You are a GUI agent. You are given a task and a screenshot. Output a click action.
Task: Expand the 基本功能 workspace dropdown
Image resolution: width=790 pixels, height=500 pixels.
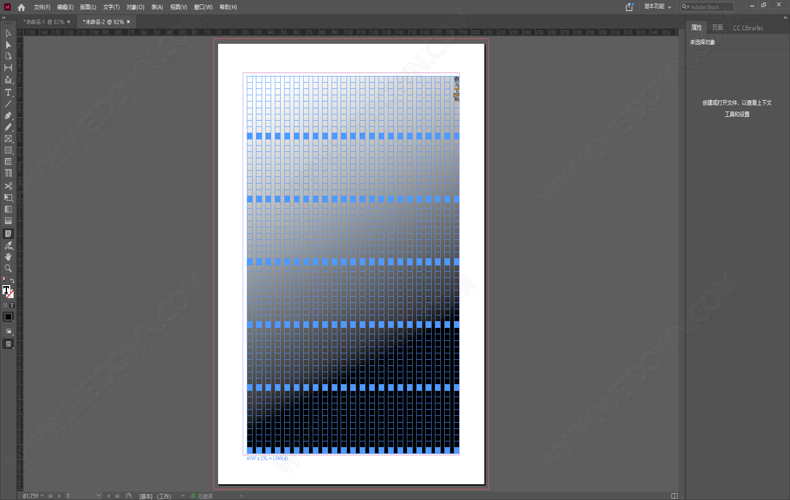[x=657, y=7]
